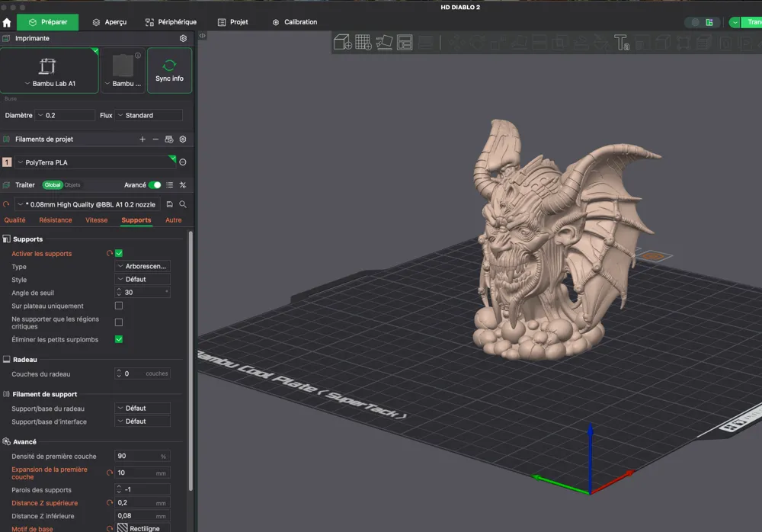
Task: Click the Préparer button
Action: [x=47, y=22]
